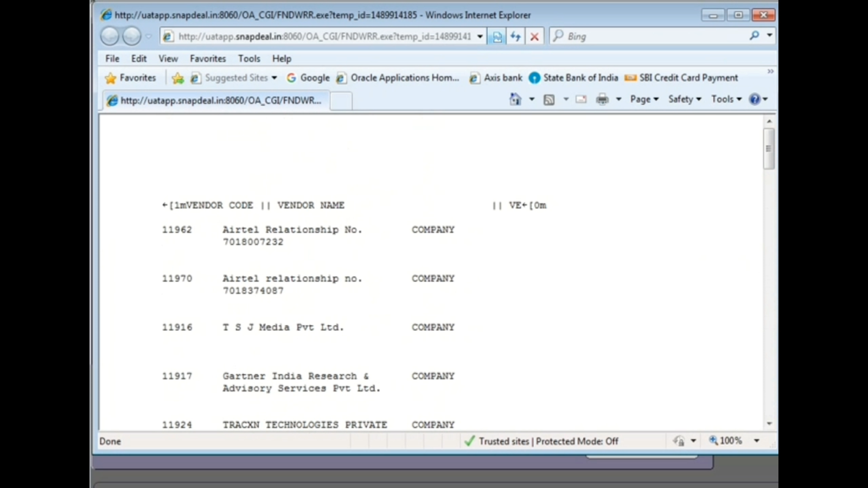Image resolution: width=868 pixels, height=488 pixels.
Task: Open the zoom level 100% control
Action: pos(730,440)
